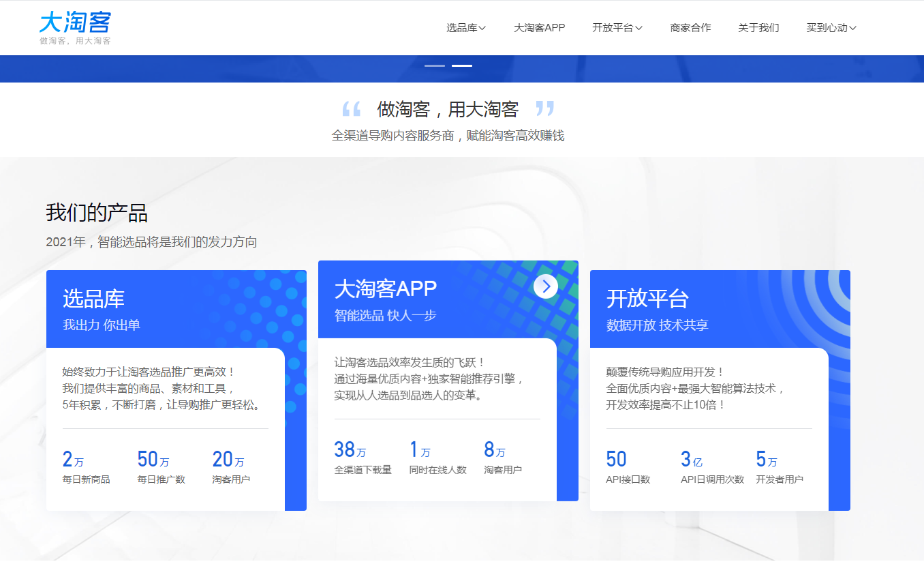Click the API日调用次数 statistic label
This screenshot has height=564, width=924.
[x=712, y=479]
